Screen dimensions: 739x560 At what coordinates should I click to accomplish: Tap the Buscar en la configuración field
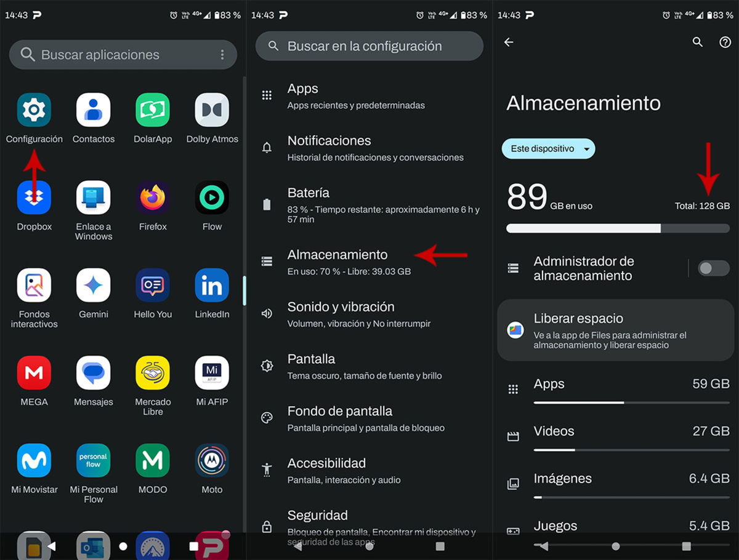369,46
